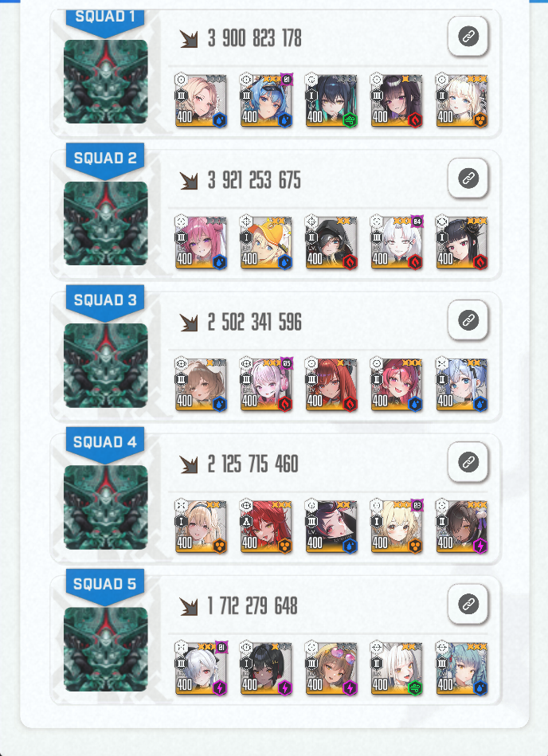Image resolution: width=548 pixels, height=756 pixels.
Task: Choose Squad 2's white-haired character marked 04
Action: (397, 242)
